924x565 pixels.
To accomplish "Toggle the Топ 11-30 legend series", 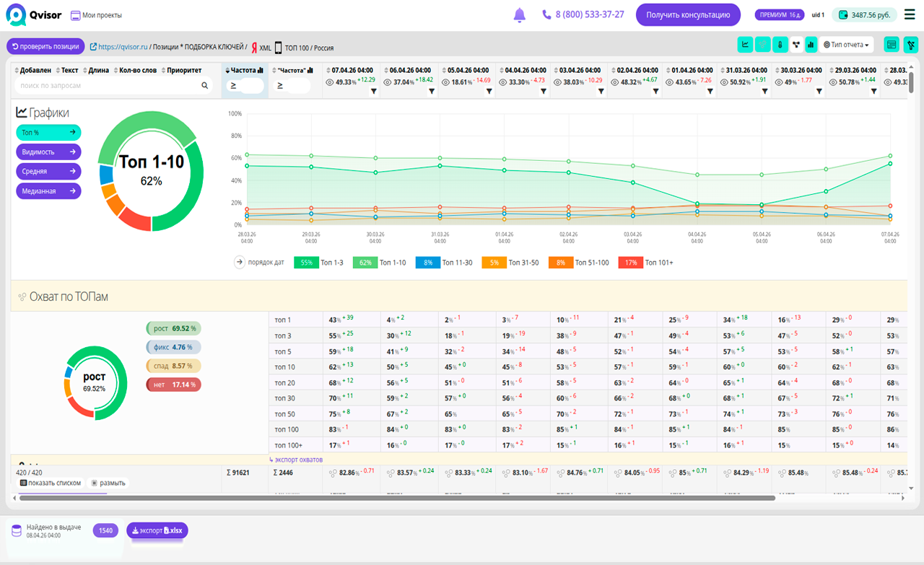I will [x=428, y=263].
